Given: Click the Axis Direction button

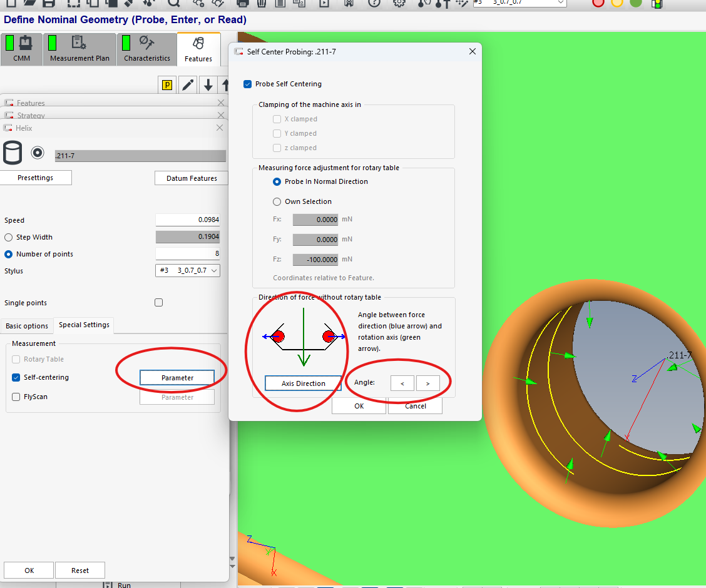Looking at the screenshot, I should point(303,383).
